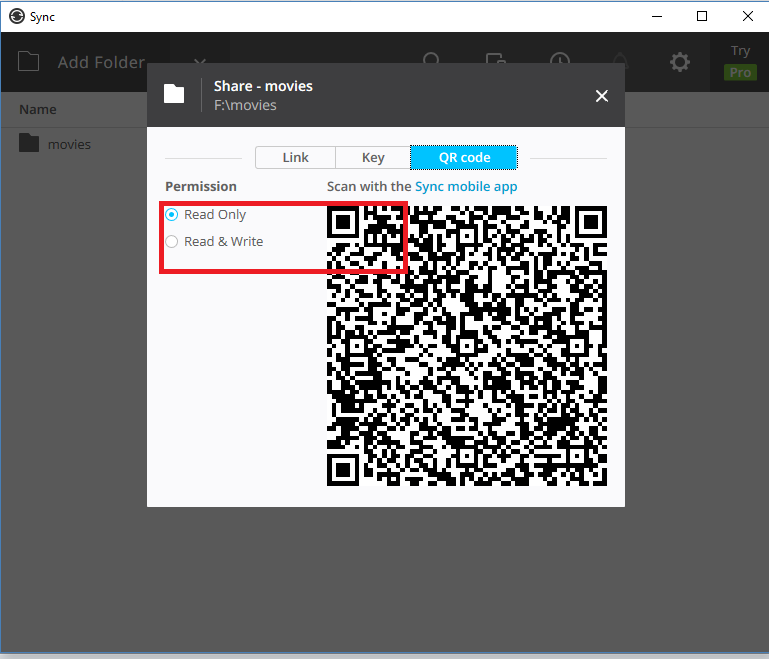Open the Sync mobile app link
Screen dimensions: 769x659
pyautogui.click(x=466, y=186)
